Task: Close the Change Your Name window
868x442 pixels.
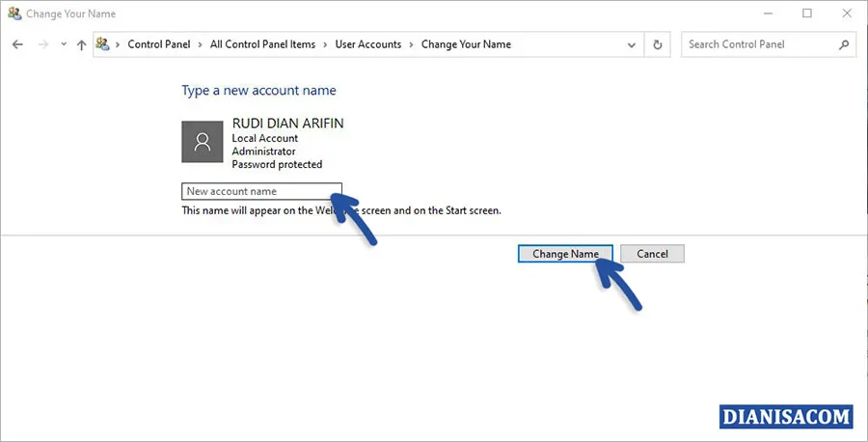Action: [x=847, y=14]
